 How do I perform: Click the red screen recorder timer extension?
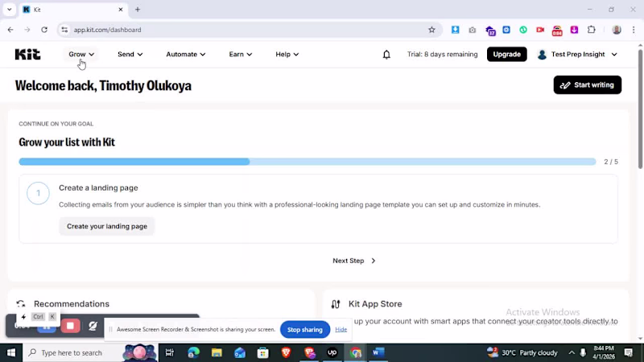coord(557,31)
